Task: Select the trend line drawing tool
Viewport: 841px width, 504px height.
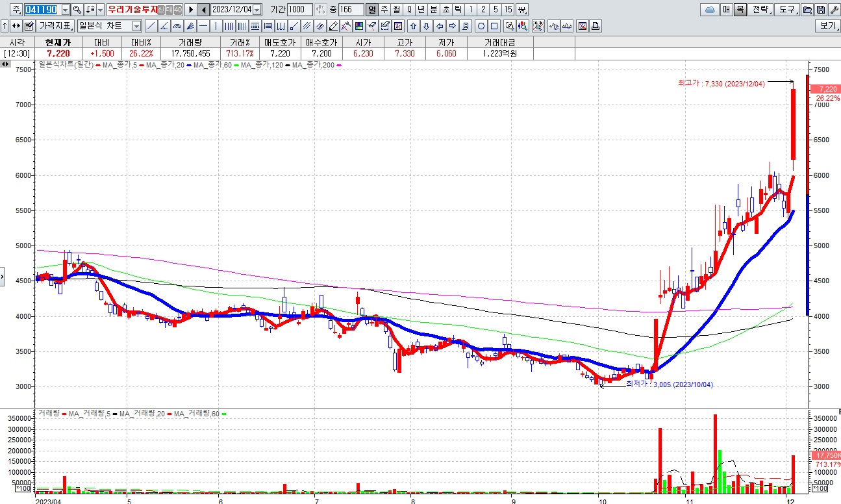Action: pos(151,26)
